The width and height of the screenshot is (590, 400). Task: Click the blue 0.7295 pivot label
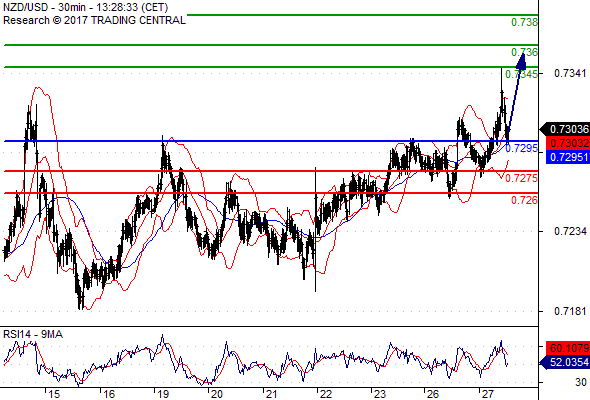click(521, 148)
